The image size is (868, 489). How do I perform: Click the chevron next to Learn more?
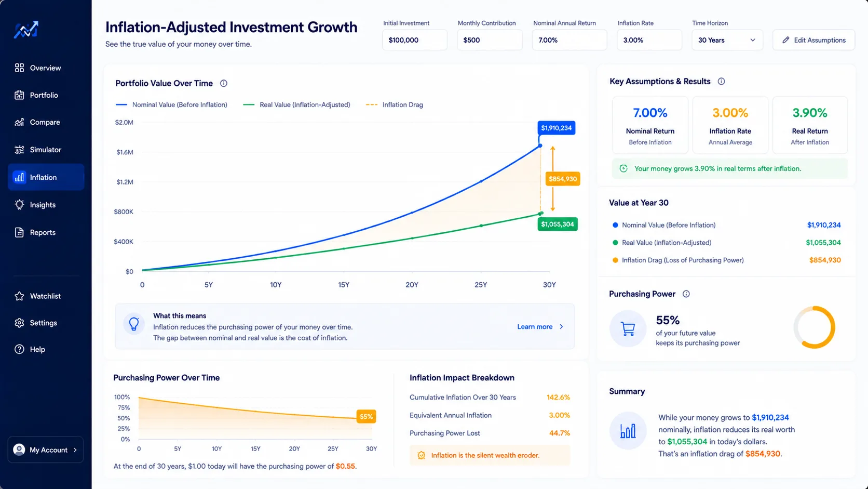tap(561, 327)
